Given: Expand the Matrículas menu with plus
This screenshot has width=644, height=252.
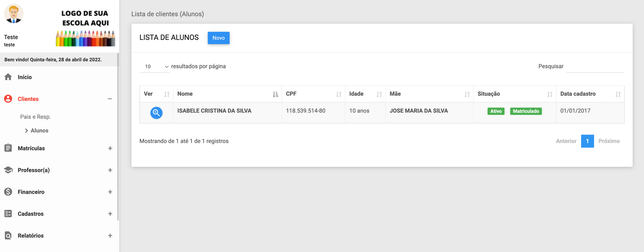Looking at the screenshot, I should tap(110, 148).
